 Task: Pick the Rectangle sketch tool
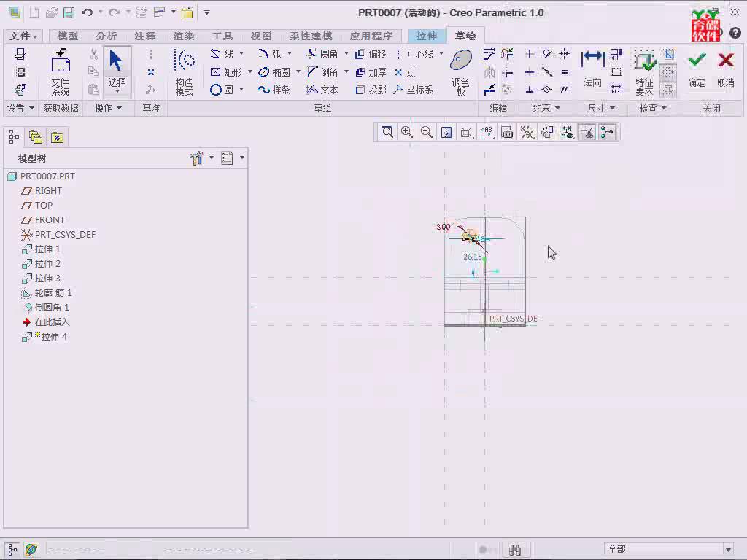click(226, 72)
